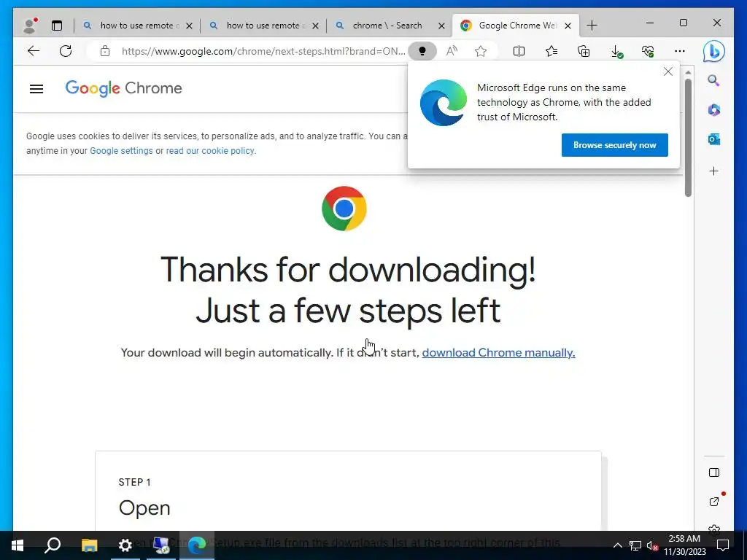
Task: Close the Google Chrome Web tab
Action: pos(568,26)
